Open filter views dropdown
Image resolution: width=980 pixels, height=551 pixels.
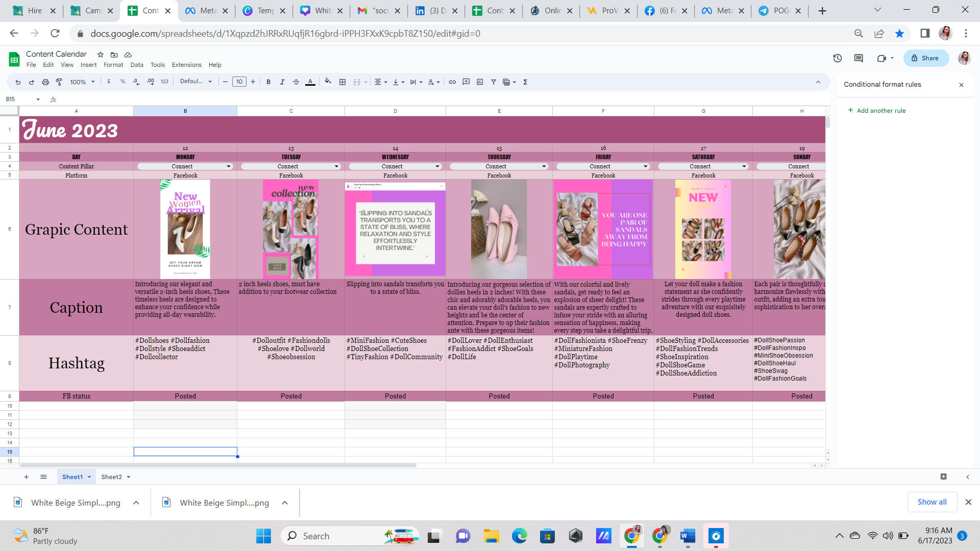pos(509,82)
